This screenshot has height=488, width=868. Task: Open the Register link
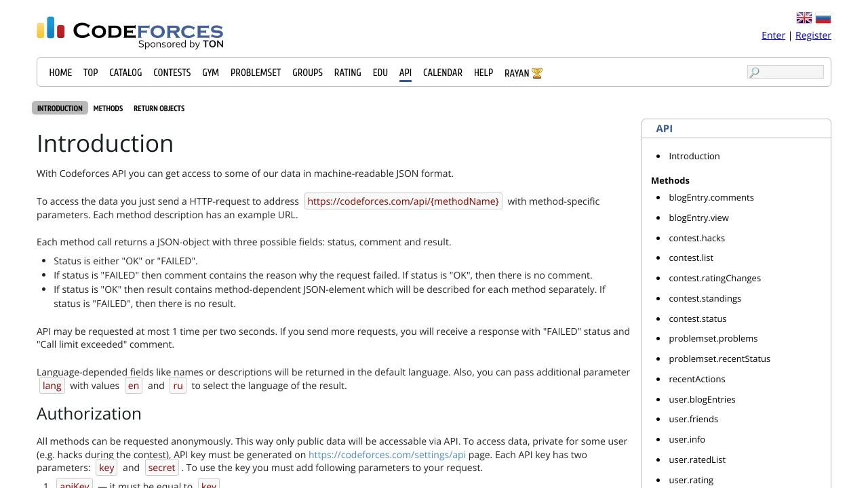coord(813,35)
